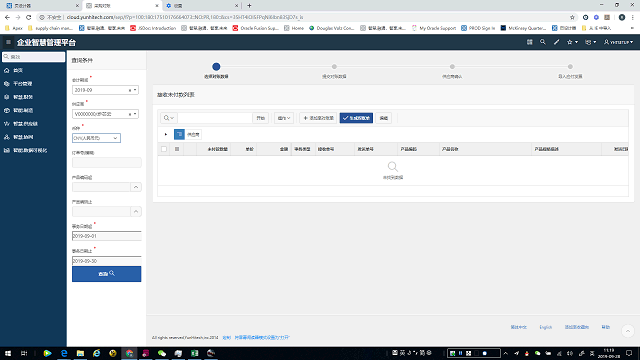Open the JSDoc Introduction bookmark
The image size is (640, 360).
coord(153,28)
